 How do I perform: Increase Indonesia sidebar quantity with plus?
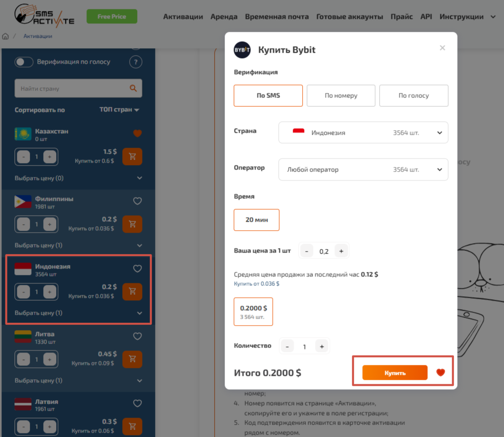pos(50,292)
